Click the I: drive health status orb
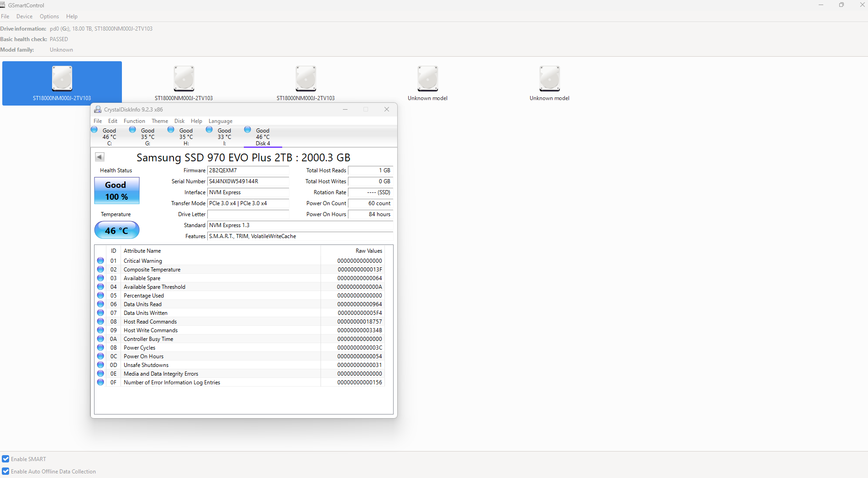The height and width of the screenshot is (478, 868). (210, 130)
